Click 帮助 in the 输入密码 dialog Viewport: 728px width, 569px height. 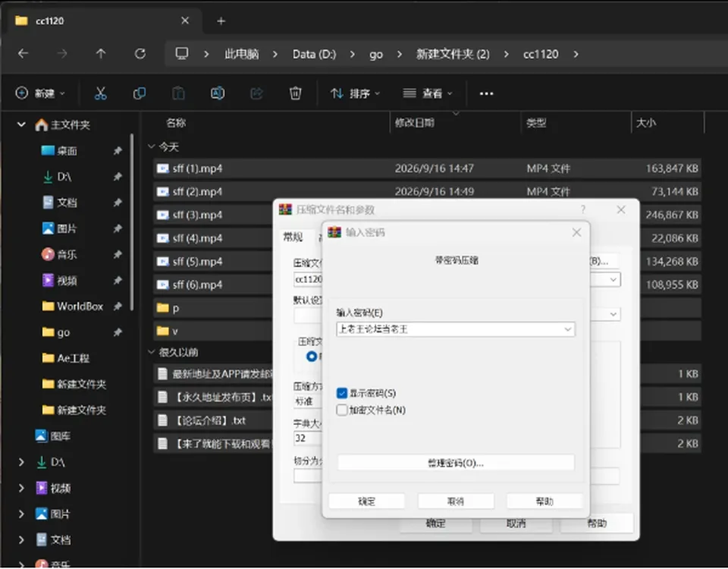point(544,501)
